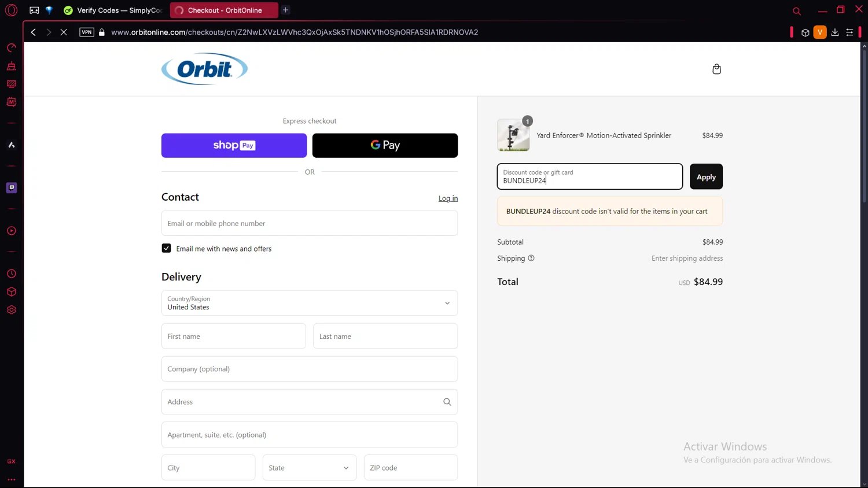
Task: Focus the First name field
Action: 234,336
